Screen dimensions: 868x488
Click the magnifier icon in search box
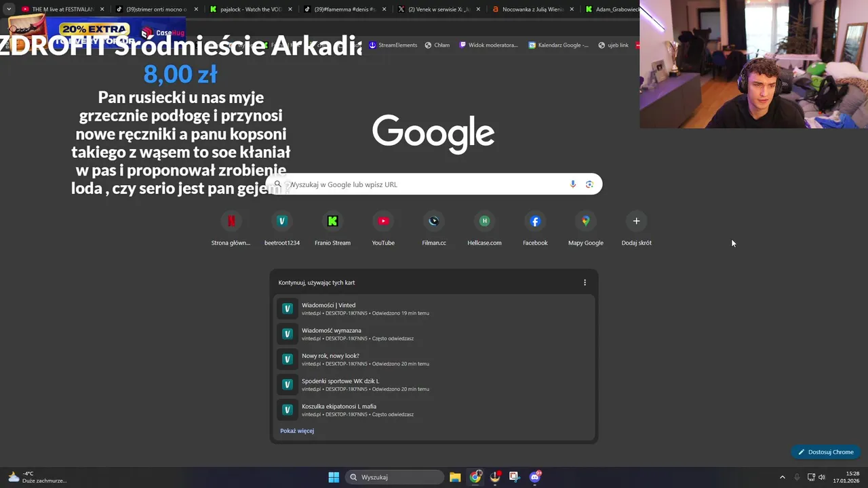[277, 184]
